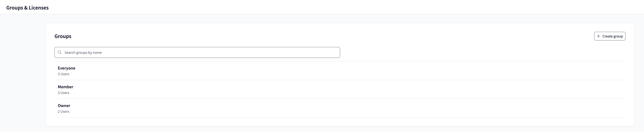This screenshot has height=132, width=644.
Task: Click the Licenses word in the header
Action: pos(39,8)
